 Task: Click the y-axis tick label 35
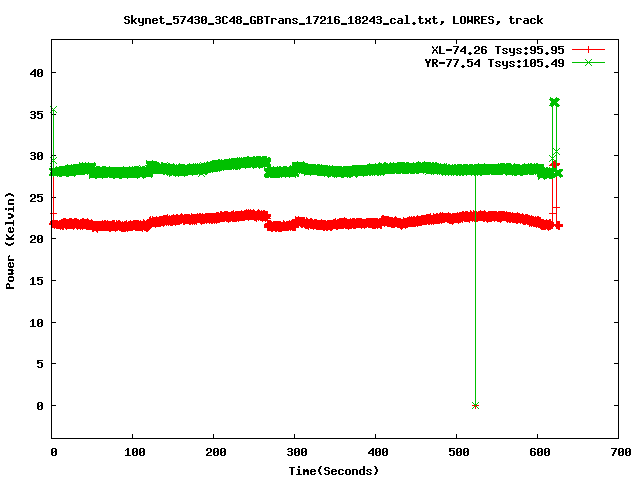36,115
